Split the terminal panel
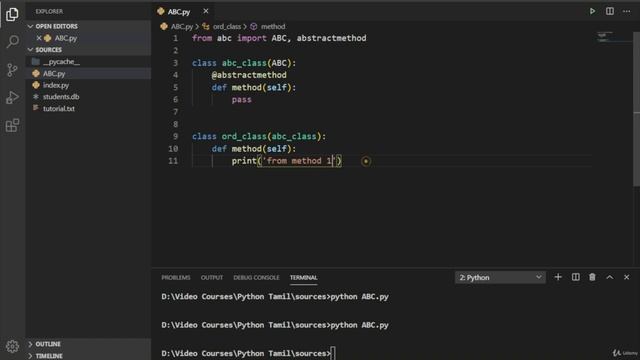The height and width of the screenshot is (360, 640). click(576, 277)
